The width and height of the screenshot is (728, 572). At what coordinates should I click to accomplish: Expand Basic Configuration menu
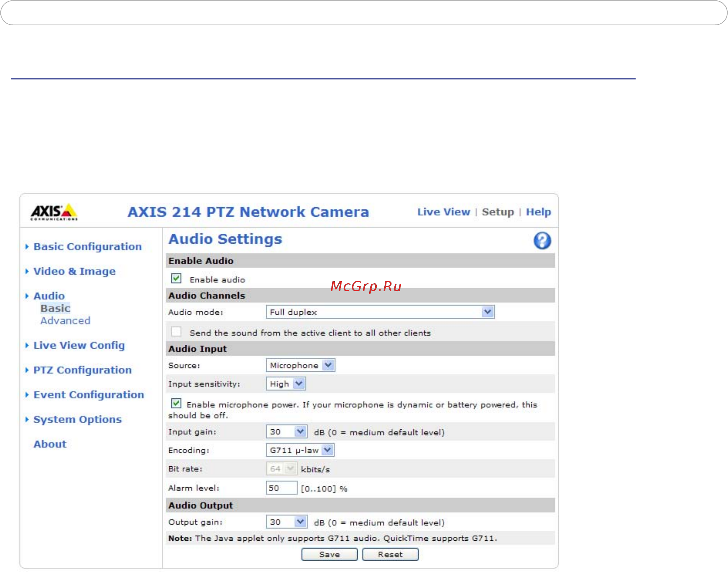[x=87, y=247]
